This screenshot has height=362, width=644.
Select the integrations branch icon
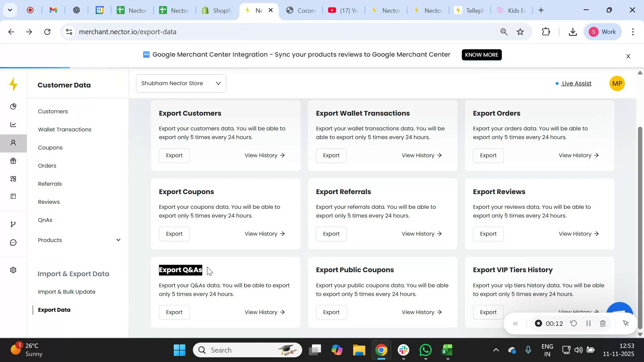[13, 224]
